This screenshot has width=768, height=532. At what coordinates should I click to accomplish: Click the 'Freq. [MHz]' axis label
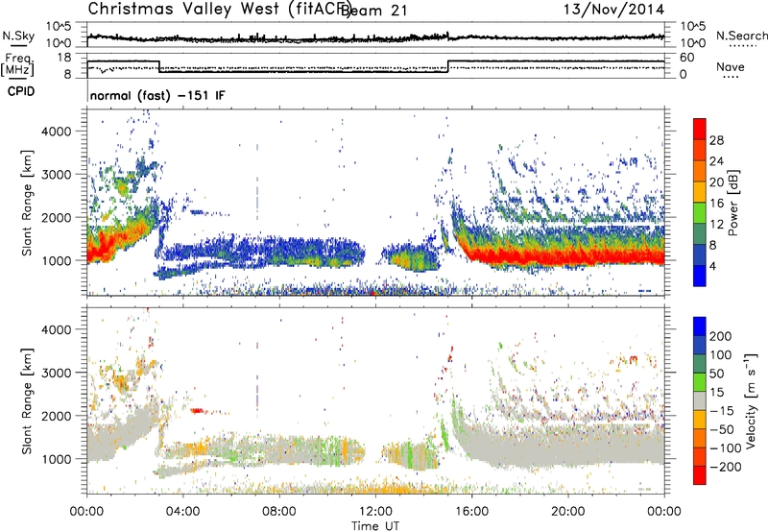[x=19, y=64]
